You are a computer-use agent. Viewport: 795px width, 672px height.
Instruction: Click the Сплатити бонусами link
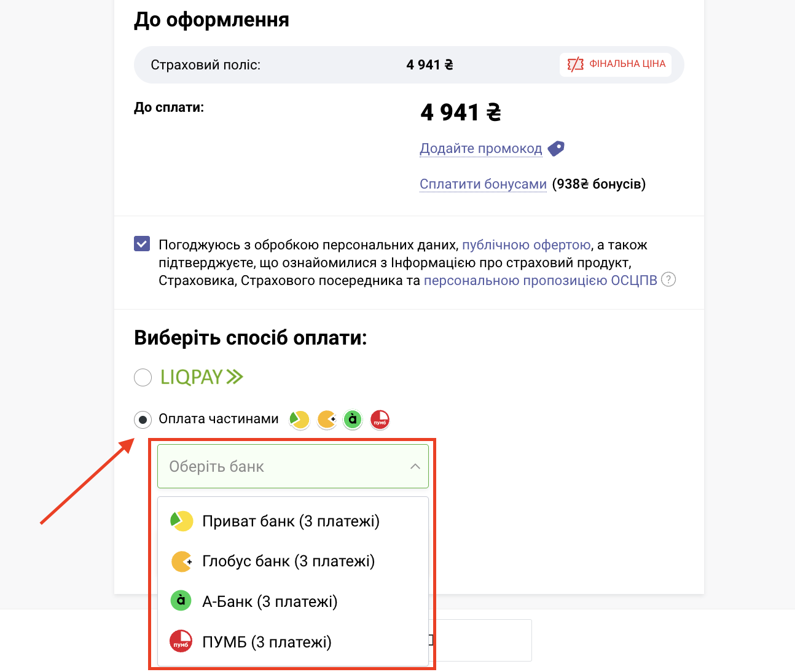(x=483, y=184)
